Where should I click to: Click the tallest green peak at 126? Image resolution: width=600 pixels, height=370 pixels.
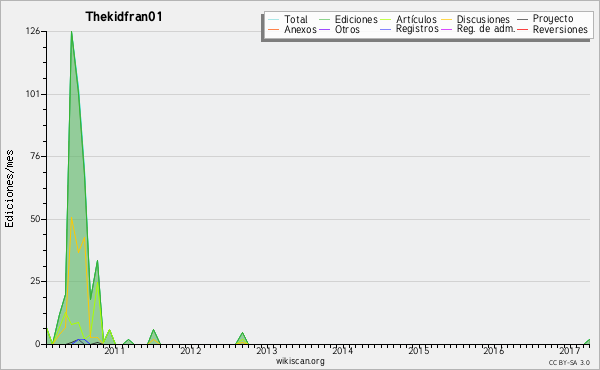pos(72,32)
